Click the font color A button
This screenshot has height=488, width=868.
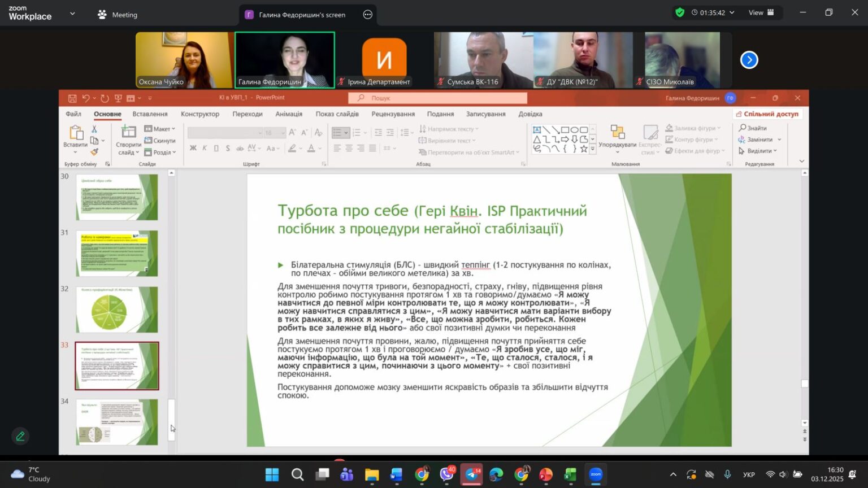pos(311,148)
